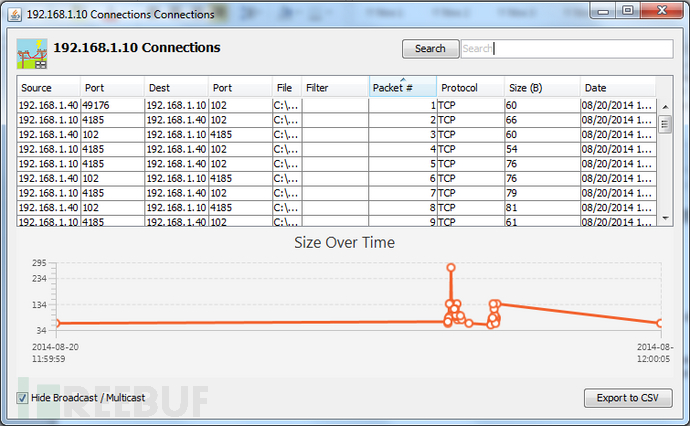
Task: Click the table scrollbar up arrow
Action: [665, 106]
